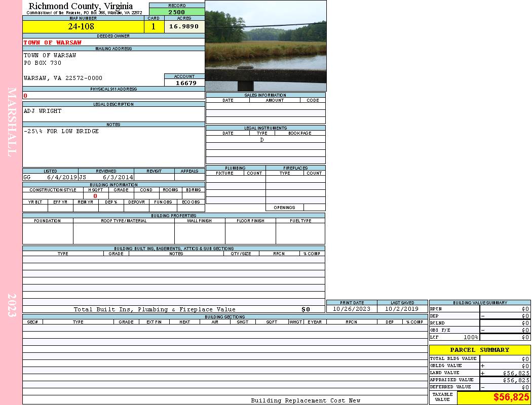Image resolution: width=532 pixels, height=405 pixels.
Task: Select the PO BOX 730 mailing address line
Action: click(x=43, y=63)
